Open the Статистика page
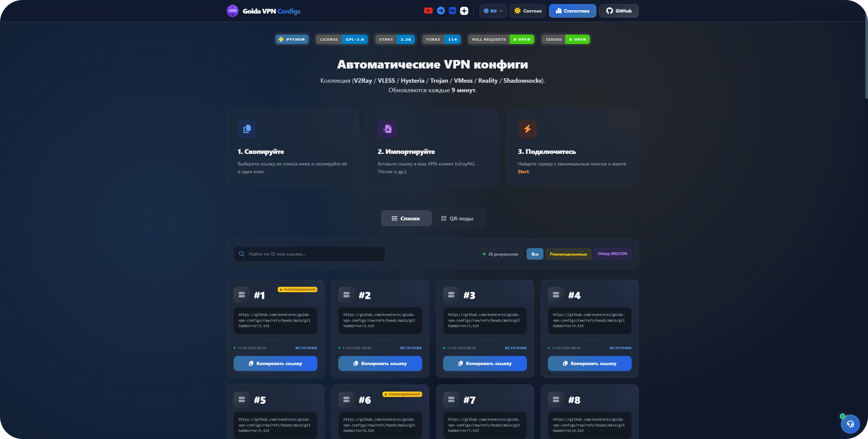868x439 pixels. [572, 11]
